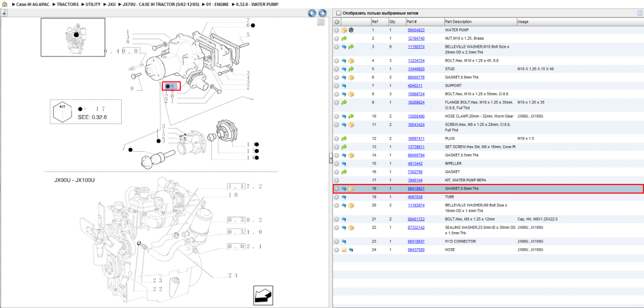The image size is (644, 308).
Task: Click green arrow icon in PLUG row
Action: click(x=344, y=139)
